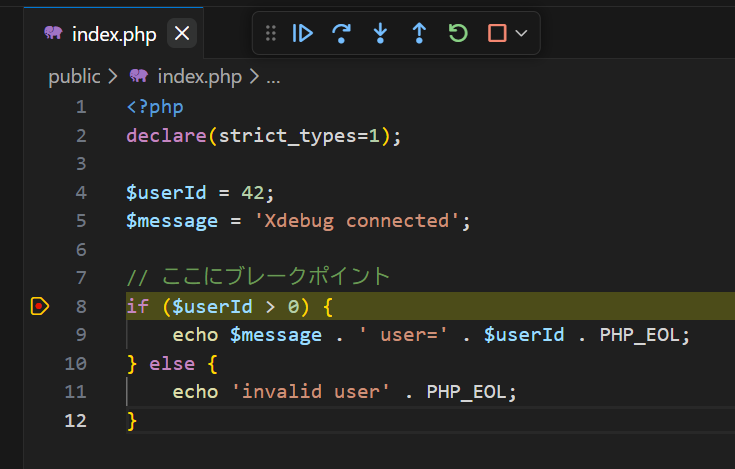Click PHP_EOL on line 9
The height and width of the screenshot is (469, 735).
(x=639, y=335)
